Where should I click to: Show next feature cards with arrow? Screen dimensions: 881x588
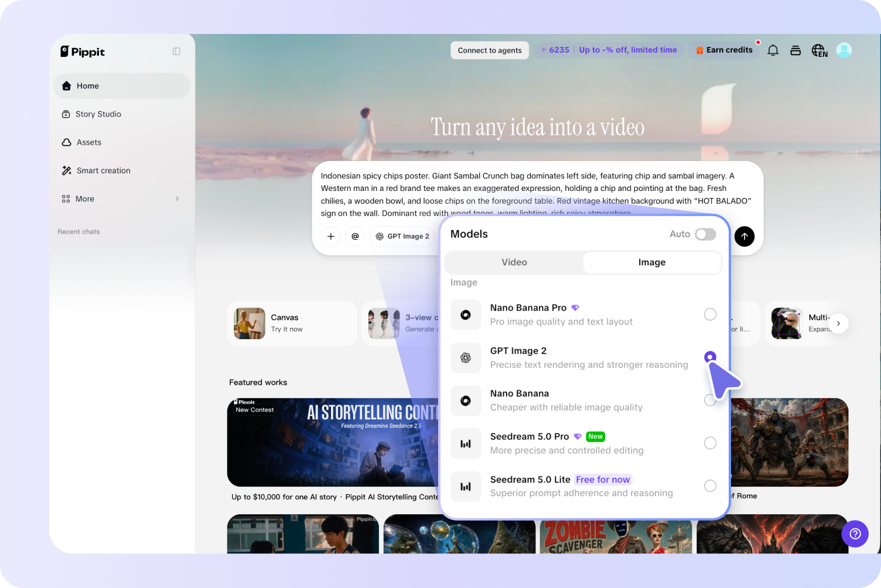838,323
